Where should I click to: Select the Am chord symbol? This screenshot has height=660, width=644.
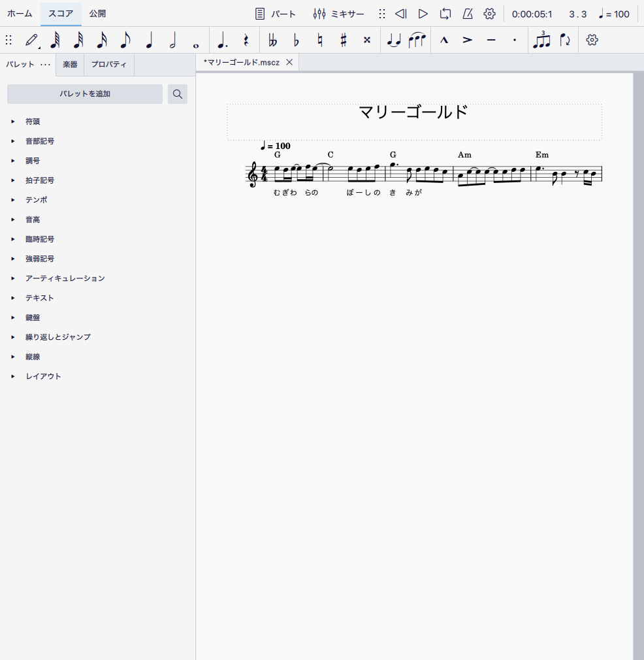[464, 155]
